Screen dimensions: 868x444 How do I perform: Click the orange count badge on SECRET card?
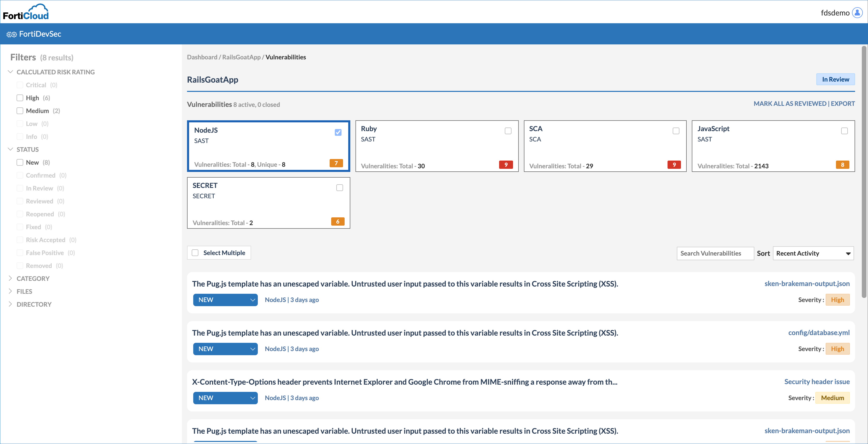338,221
